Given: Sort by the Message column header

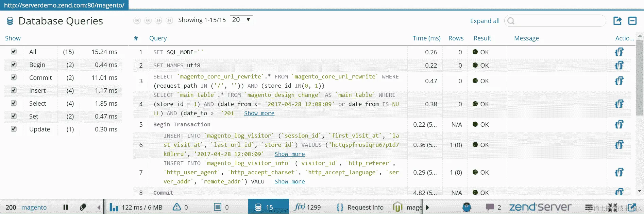Looking at the screenshot, I should [x=526, y=38].
